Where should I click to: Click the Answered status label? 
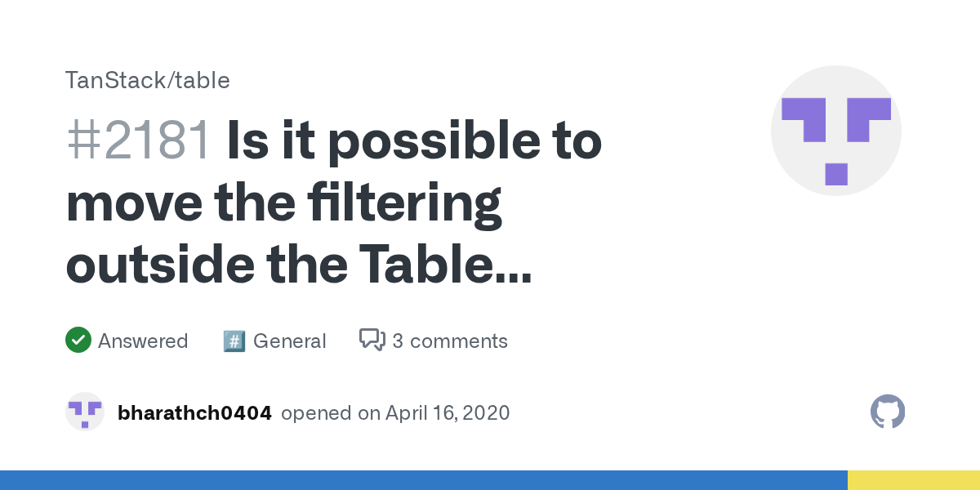click(143, 341)
